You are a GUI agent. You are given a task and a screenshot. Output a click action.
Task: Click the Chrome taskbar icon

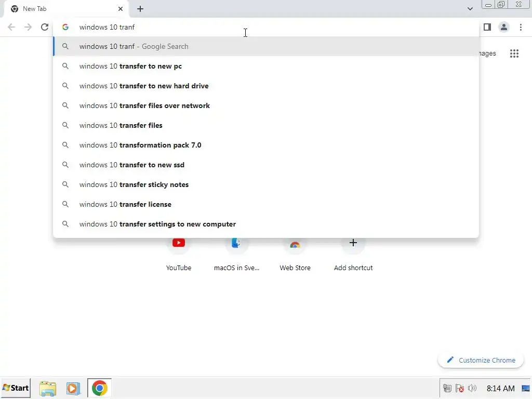tap(99, 388)
